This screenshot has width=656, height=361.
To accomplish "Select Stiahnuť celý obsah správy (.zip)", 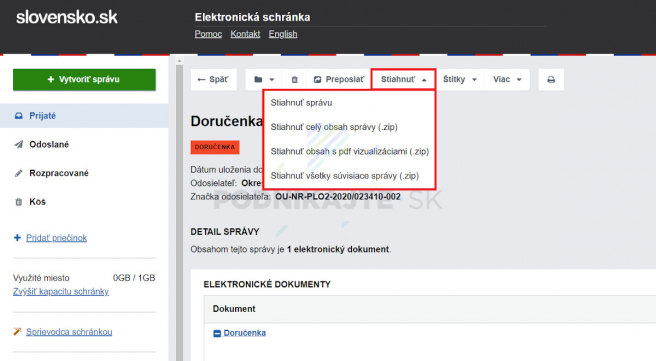I will pos(349,127).
